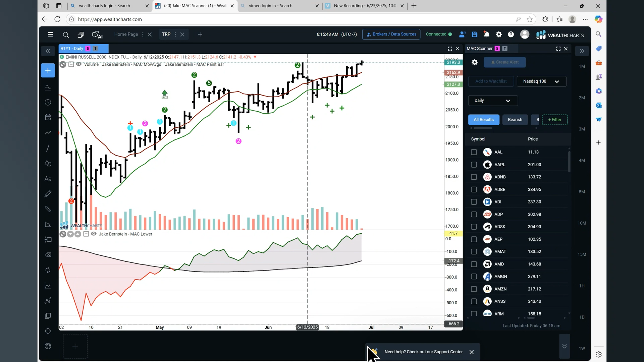Image resolution: width=644 pixels, height=362 pixels.
Task: Click the browser address bar
Action: (295, 19)
